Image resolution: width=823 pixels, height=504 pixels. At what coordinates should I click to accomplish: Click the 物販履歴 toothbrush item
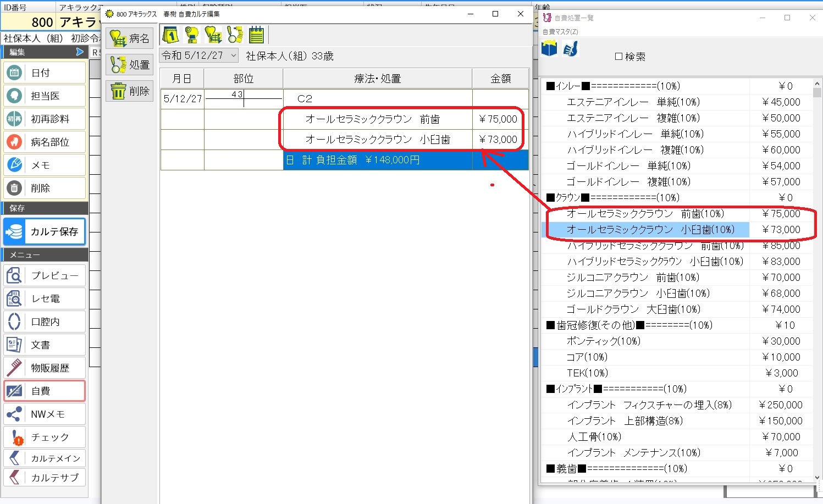45,368
